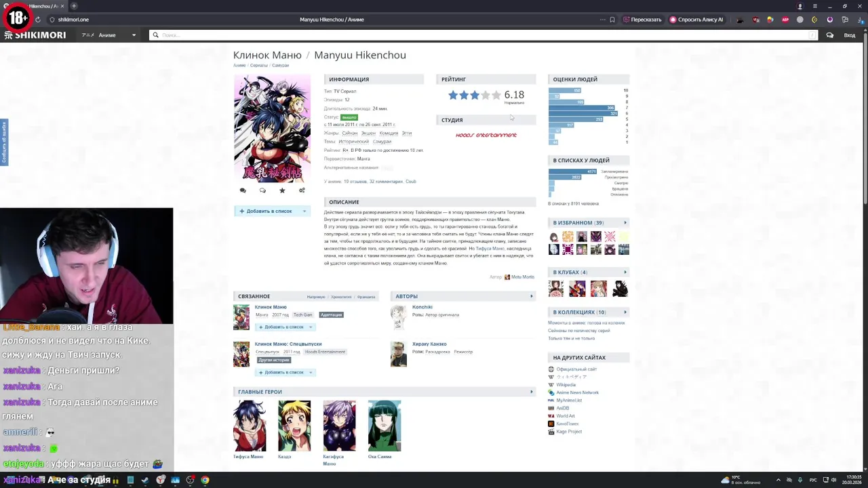
Task: Open the comments outline bubble icon under poster
Action: pos(262,190)
